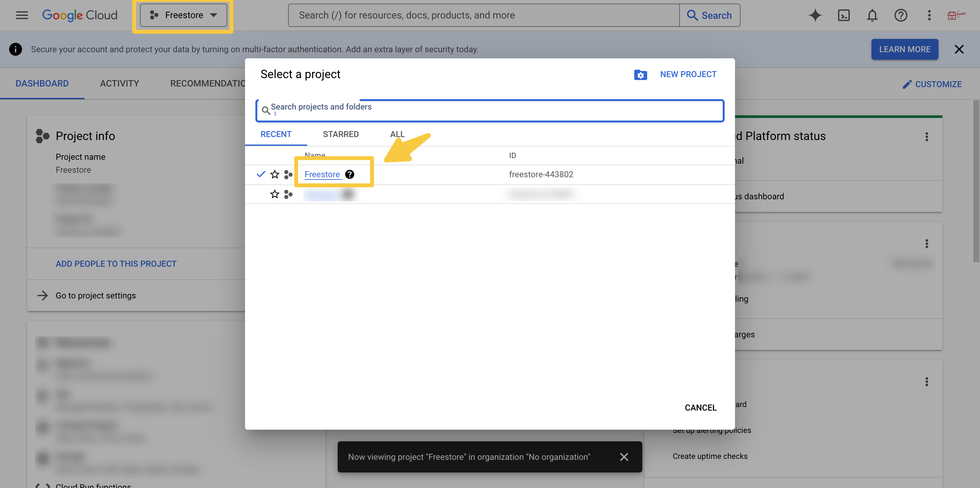
Task: Click the CUSTOMIZE pencil button
Action: click(932, 85)
